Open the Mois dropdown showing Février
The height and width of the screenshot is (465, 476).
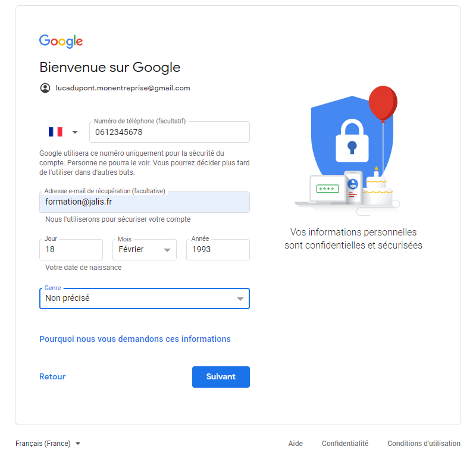tap(145, 250)
